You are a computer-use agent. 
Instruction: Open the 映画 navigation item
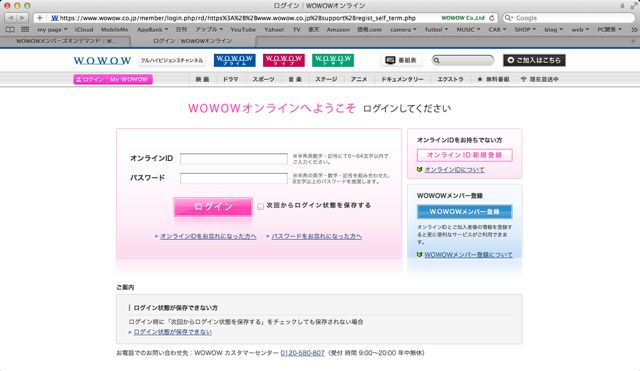[202, 79]
